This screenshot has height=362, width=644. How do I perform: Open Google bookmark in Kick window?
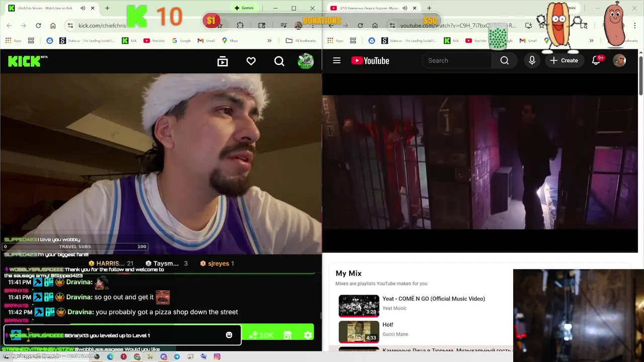pos(181,41)
